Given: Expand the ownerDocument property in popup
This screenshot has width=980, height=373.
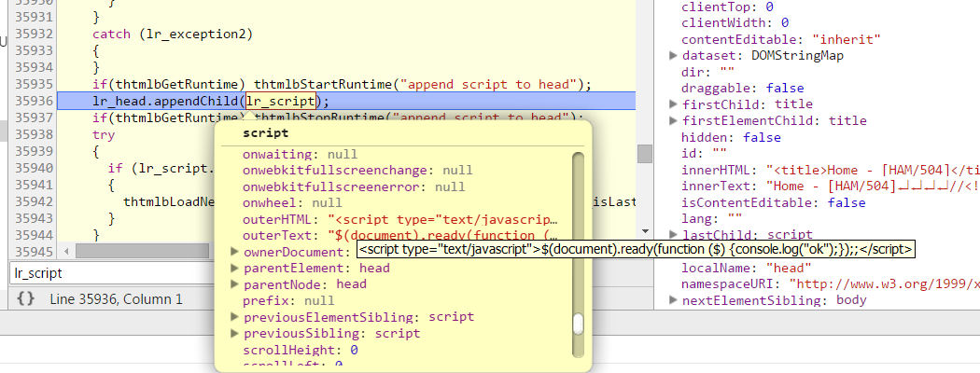Looking at the screenshot, I should point(235,252).
